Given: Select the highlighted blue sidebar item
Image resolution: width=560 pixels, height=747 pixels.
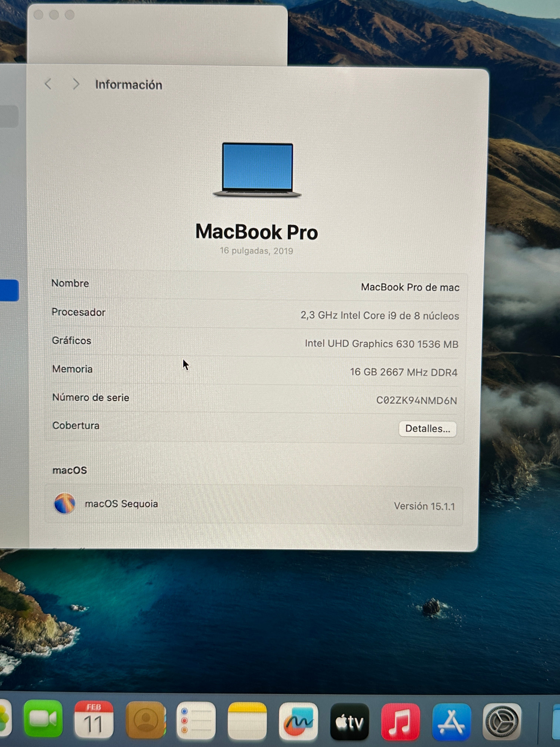Looking at the screenshot, I should (x=9, y=290).
